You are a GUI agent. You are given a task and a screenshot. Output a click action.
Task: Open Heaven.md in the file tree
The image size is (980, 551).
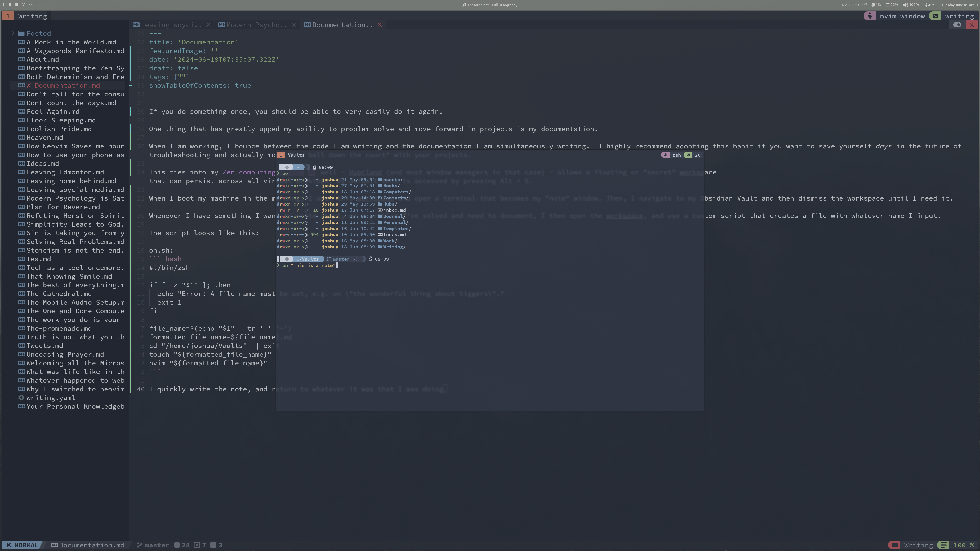click(45, 138)
